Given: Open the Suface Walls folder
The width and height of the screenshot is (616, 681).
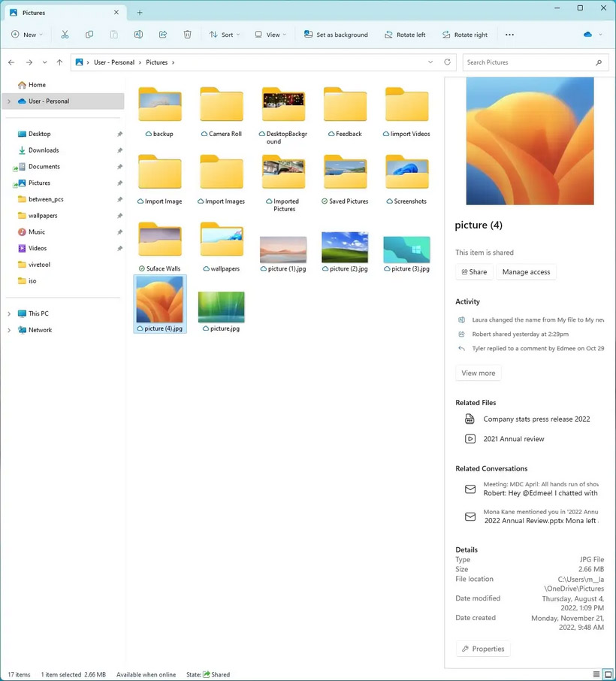Looking at the screenshot, I should [160, 247].
